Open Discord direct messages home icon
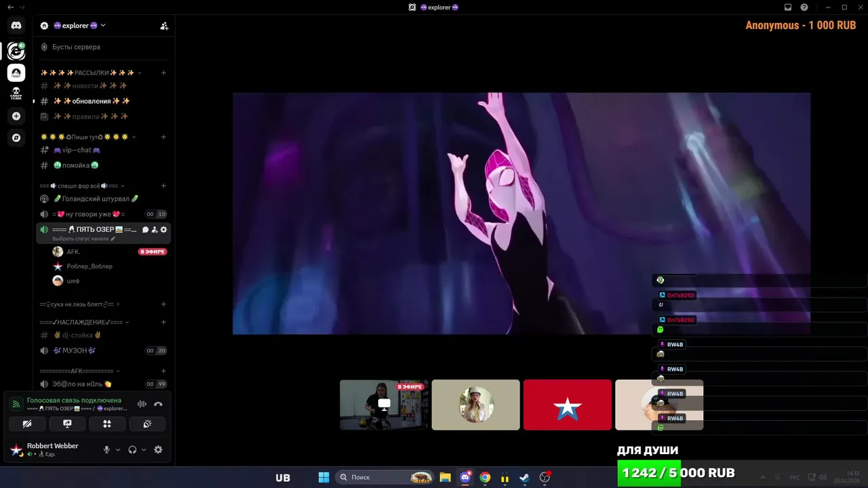868x488 pixels. click(x=16, y=26)
